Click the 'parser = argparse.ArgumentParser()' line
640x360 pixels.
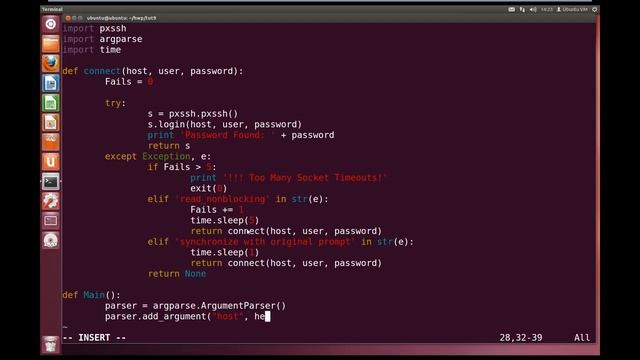point(196,306)
